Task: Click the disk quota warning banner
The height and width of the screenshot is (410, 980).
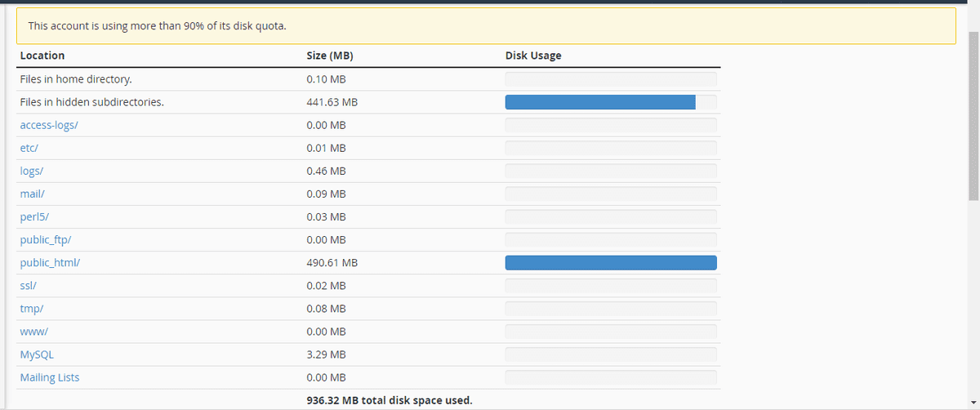Action: [x=486, y=26]
